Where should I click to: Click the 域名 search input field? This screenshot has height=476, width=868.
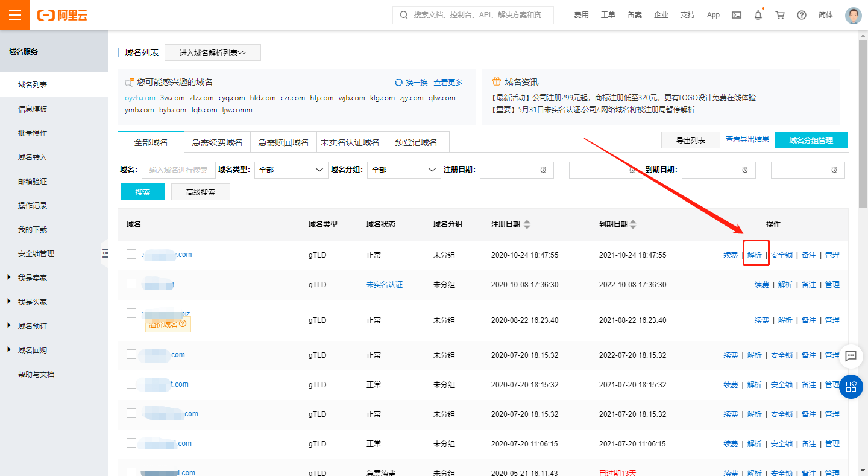[179, 170]
